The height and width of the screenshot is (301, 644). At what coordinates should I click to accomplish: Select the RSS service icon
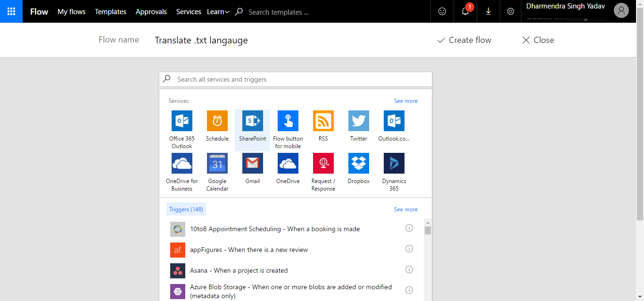[x=323, y=121]
